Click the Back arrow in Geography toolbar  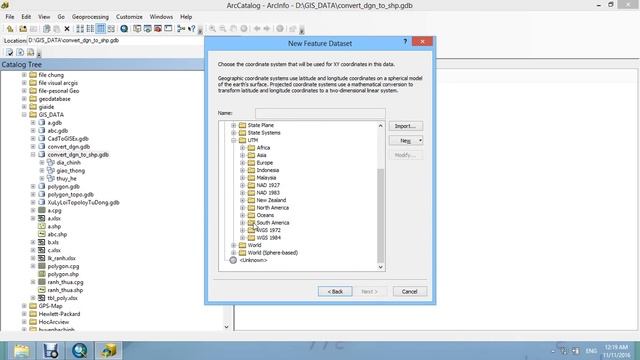tap(257, 29)
